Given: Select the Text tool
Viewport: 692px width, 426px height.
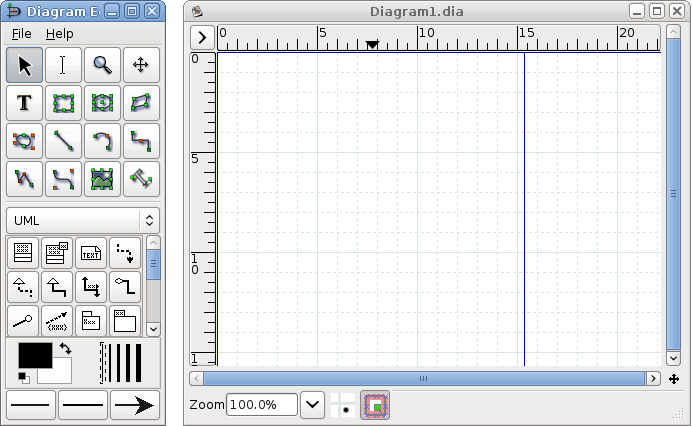Looking at the screenshot, I should click(x=25, y=103).
